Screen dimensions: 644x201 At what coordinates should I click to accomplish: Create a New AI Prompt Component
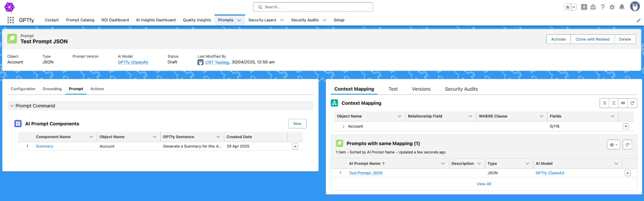pos(297,123)
